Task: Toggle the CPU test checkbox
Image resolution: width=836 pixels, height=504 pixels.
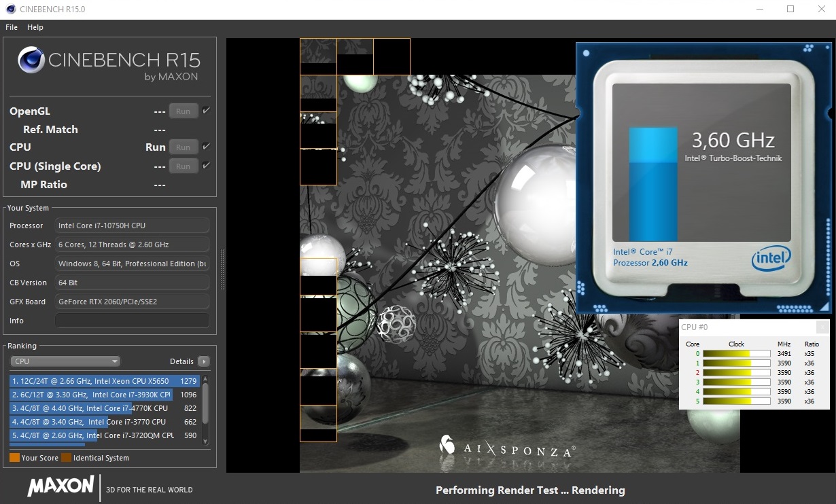Action: [206, 146]
